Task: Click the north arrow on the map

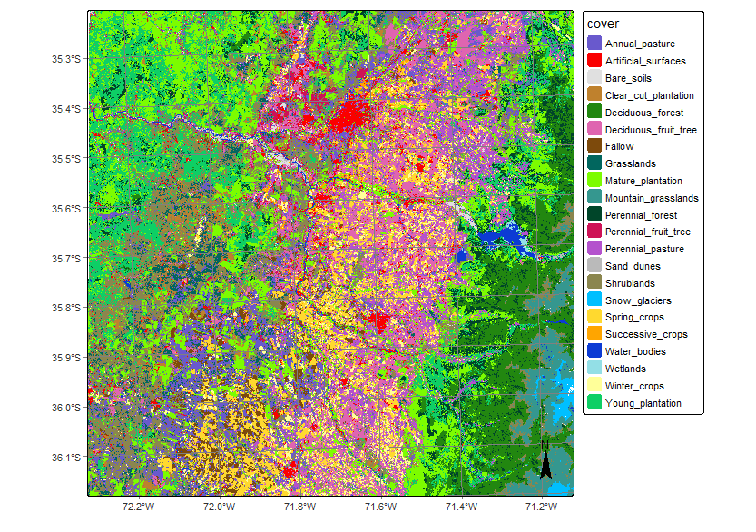Action: tap(545, 459)
